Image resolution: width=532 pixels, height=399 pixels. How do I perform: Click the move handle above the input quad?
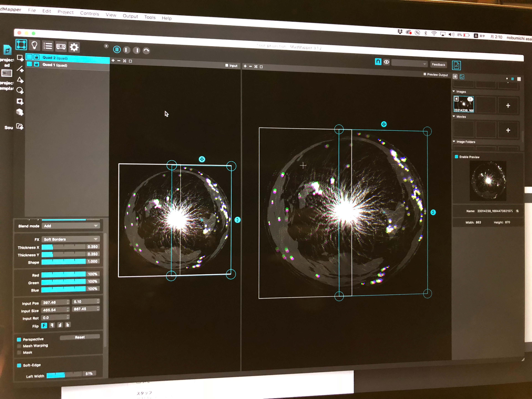tap(202, 159)
